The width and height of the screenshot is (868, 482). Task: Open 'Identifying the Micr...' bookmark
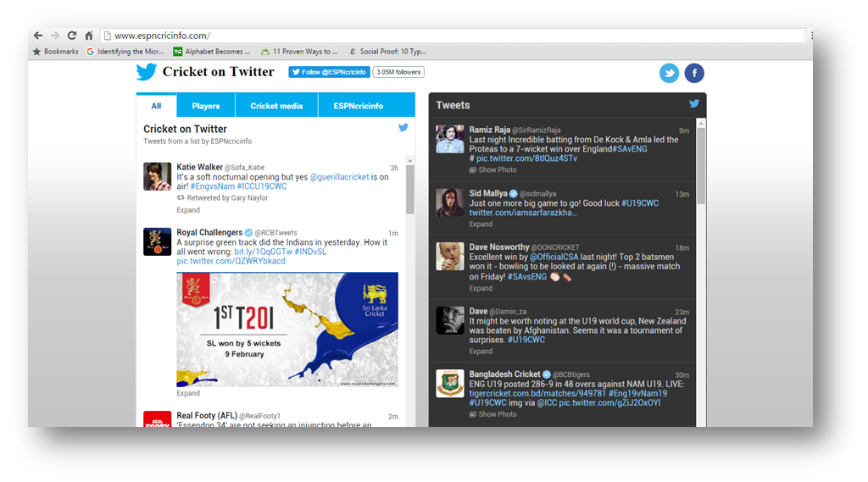point(125,52)
